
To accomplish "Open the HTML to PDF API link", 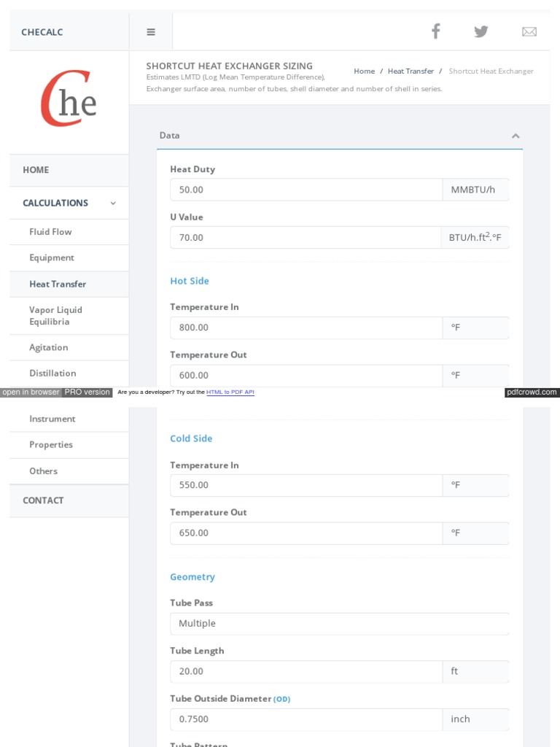I will [x=230, y=392].
